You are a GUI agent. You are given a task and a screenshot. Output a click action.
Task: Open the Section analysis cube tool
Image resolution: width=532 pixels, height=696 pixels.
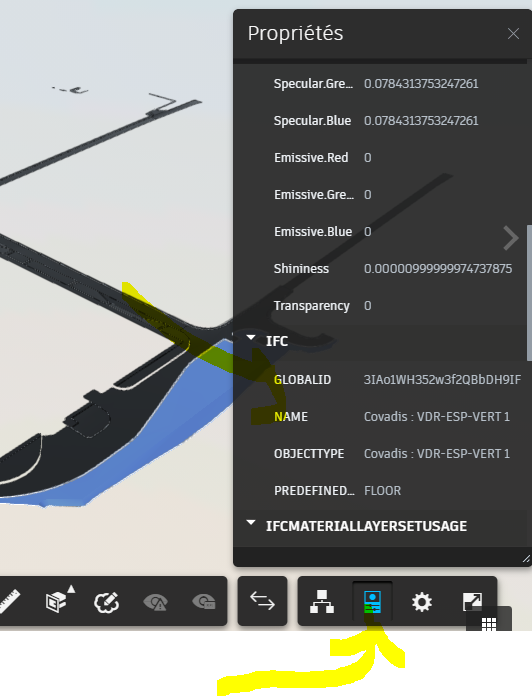(x=58, y=601)
